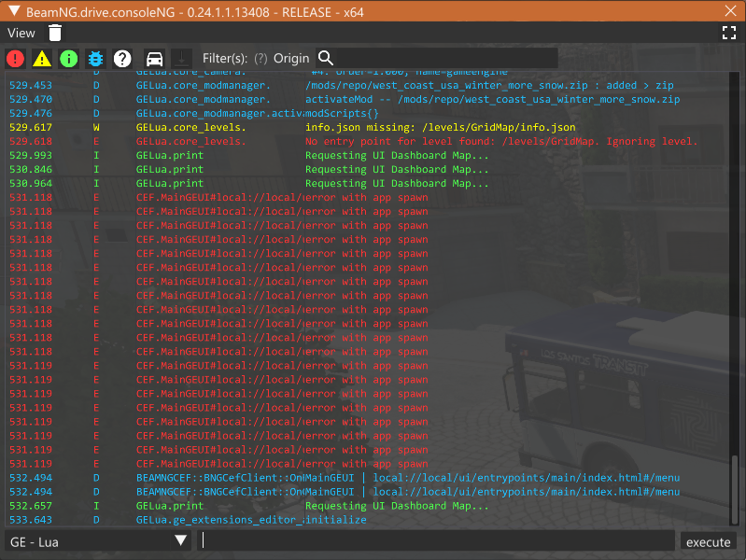The image size is (746, 560).
Task: Click the vertical scrollbar thumb
Action: 735,489
